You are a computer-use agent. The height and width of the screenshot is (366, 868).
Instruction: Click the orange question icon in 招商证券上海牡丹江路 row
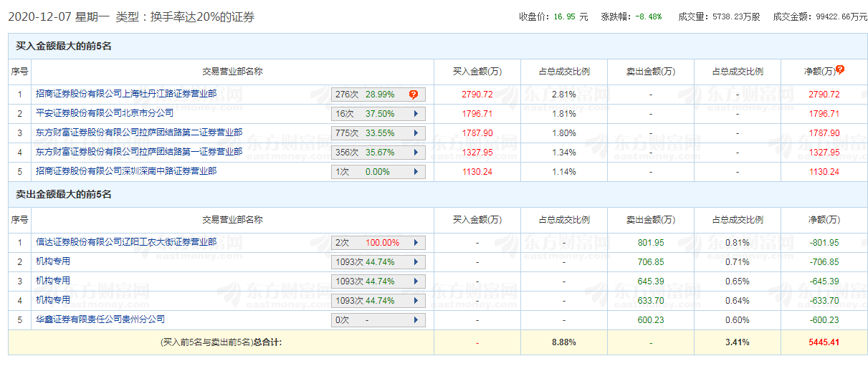pos(414,95)
